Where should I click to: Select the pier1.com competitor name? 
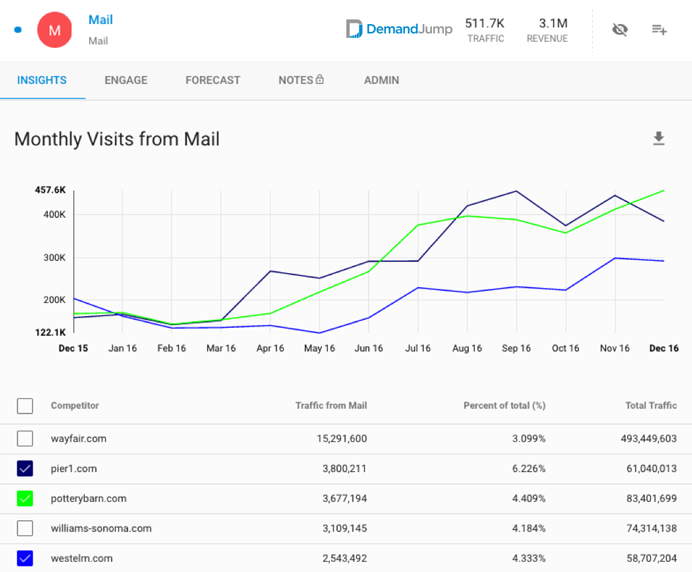[x=74, y=469]
